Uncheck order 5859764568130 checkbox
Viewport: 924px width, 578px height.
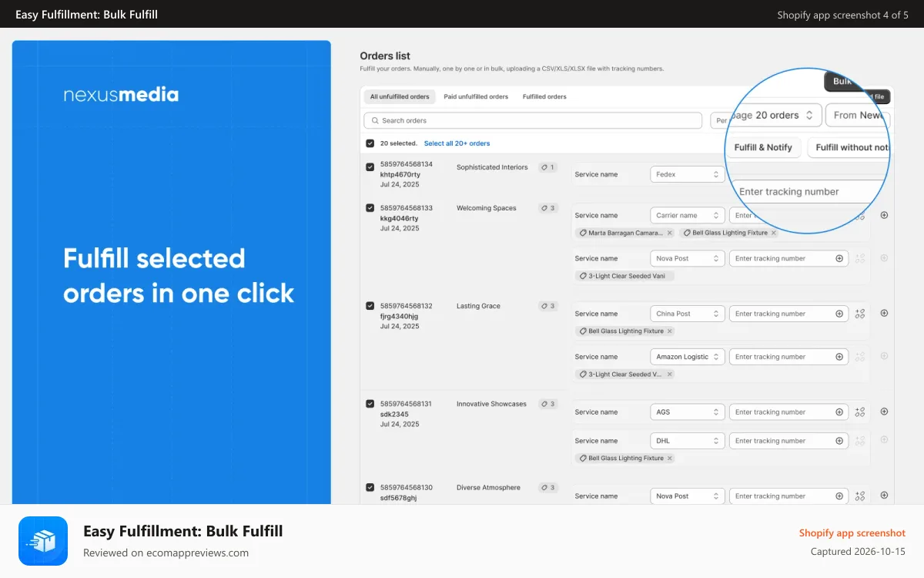(370, 488)
